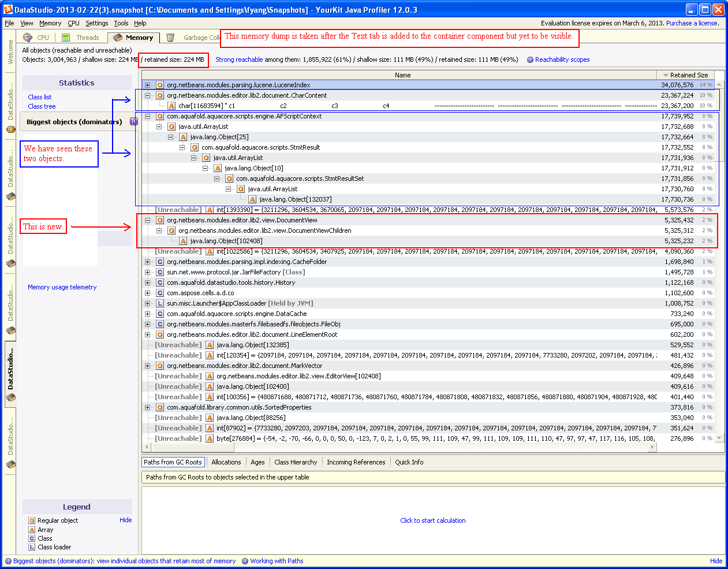
Task: Open the View menu
Action: 27,23
